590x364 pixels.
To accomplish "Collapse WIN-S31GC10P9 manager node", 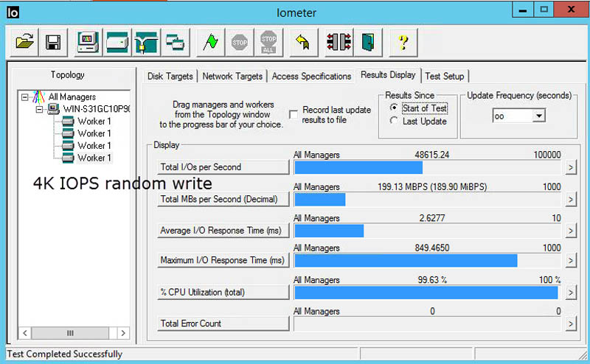I will point(39,110).
